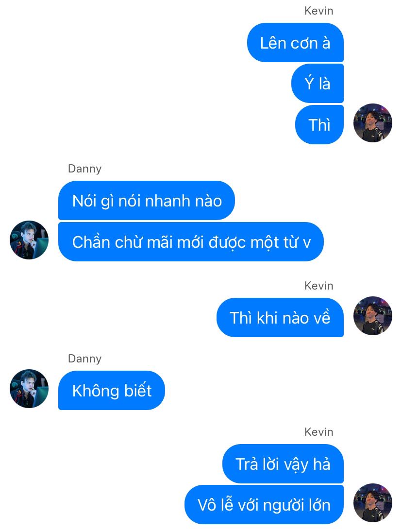This screenshot has width=402, height=532.
Task: Select the "Lên cơn à" message bubble
Action: tap(295, 42)
